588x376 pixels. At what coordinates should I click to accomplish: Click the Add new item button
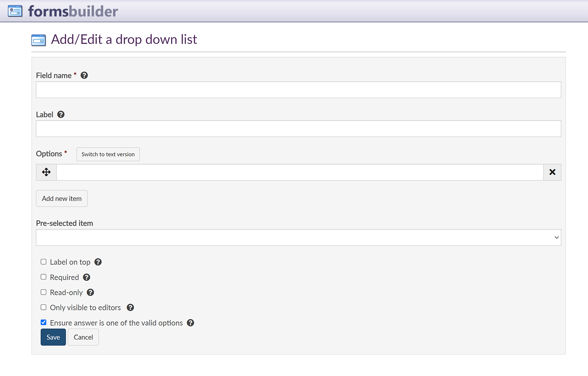tap(62, 199)
